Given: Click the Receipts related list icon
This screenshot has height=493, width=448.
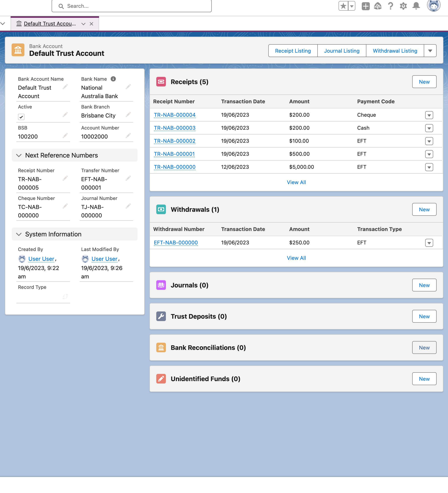Looking at the screenshot, I should (x=161, y=82).
